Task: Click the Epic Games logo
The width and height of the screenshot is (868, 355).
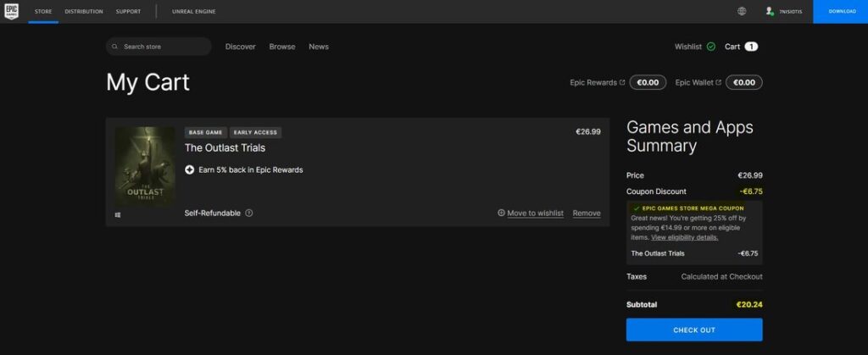Action: pos(12,11)
